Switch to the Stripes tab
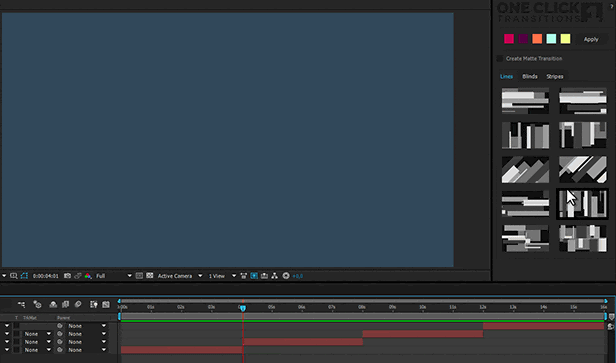The image size is (616, 363). [x=555, y=77]
